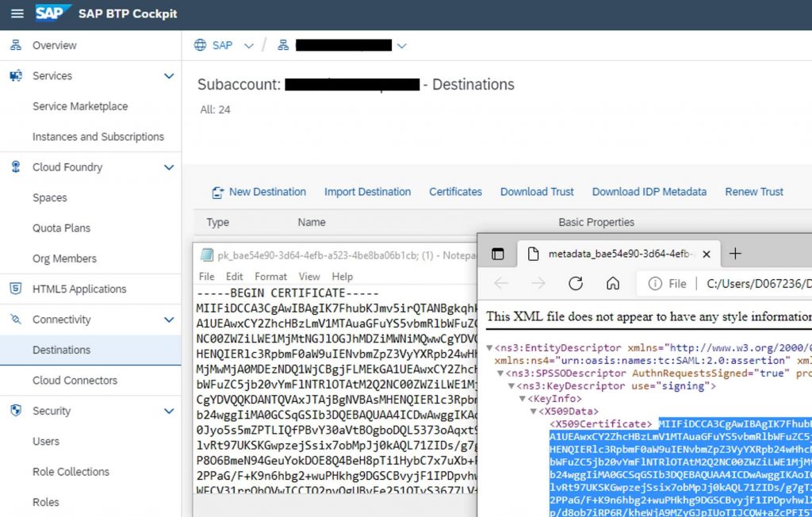Screen dimensions: 812x517
Task: Click the New Destination plus icon
Action: (x=217, y=193)
